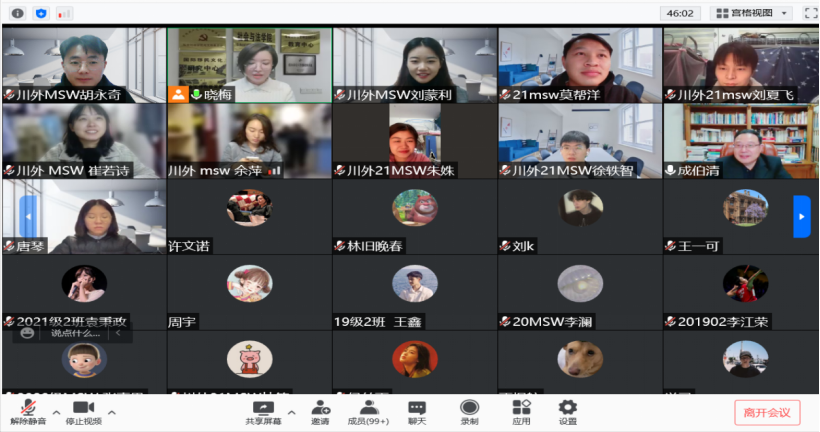Open the meeting info icon

(x=17, y=13)
